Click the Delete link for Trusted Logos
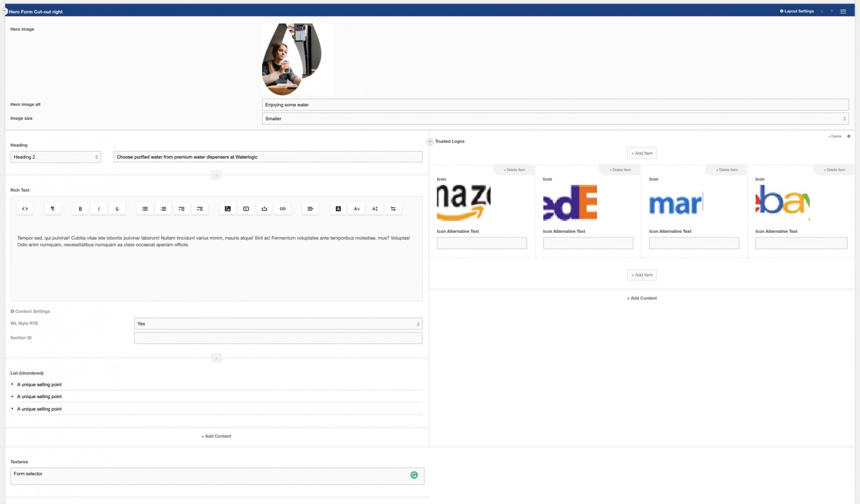860x504 pixels. pos(835,137)
